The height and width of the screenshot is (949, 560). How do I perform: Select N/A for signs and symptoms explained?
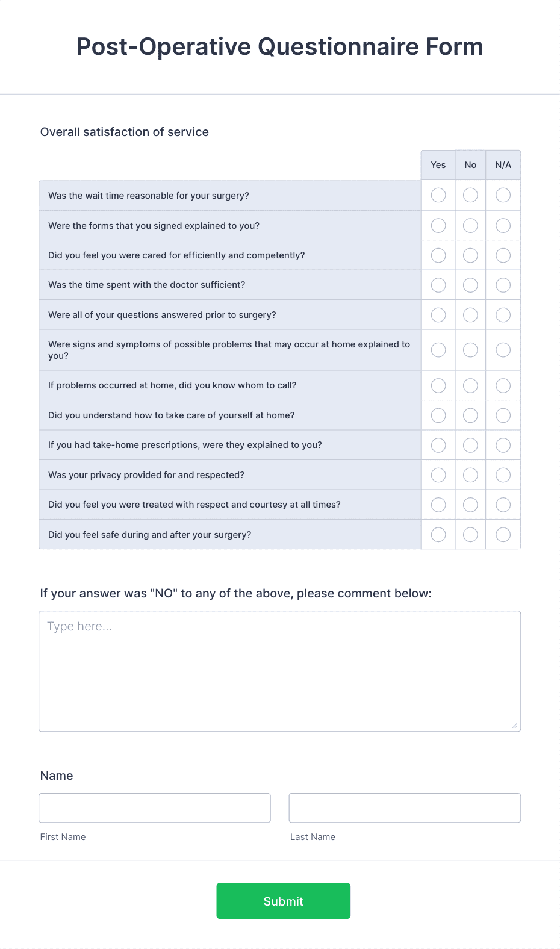coord(503,350)
